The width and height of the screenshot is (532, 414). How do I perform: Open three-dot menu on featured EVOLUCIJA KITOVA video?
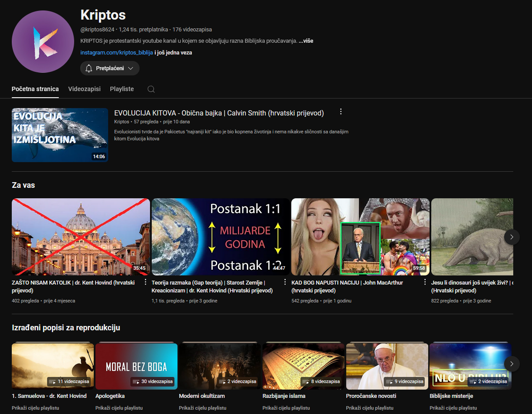(x=341, y=111)
